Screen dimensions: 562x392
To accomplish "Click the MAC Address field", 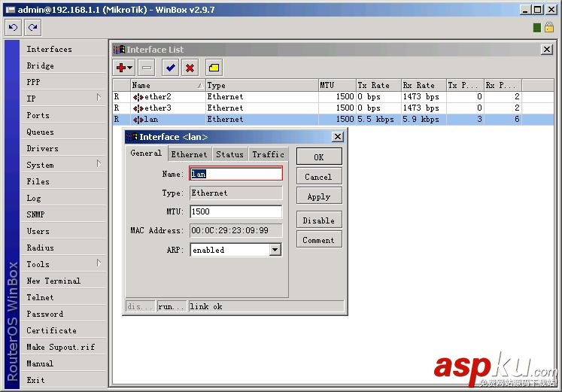I will [235, 230].
